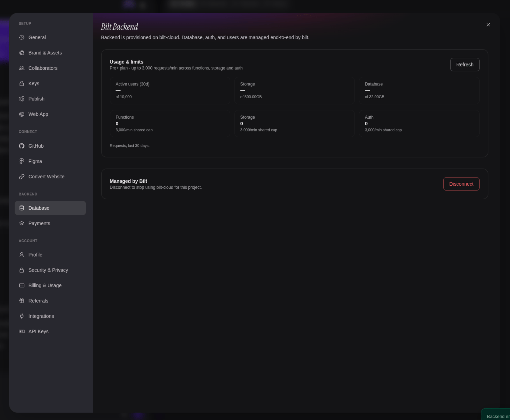
Task: Open the Collaborators section
Action: pos(50,68)
